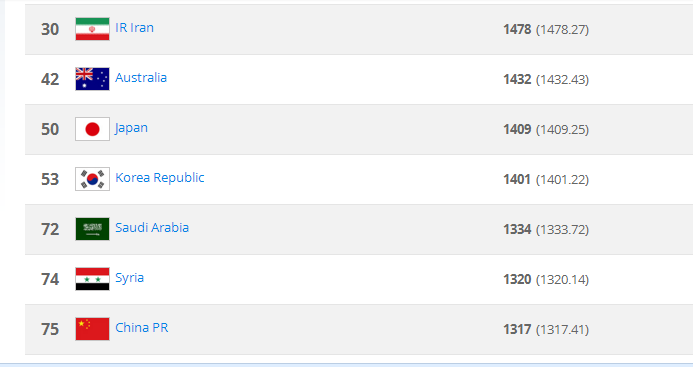Open the Saudi Arabia team link
Image resolution: width=693 pixels, height=367 pixels.
tap(152, 227)
